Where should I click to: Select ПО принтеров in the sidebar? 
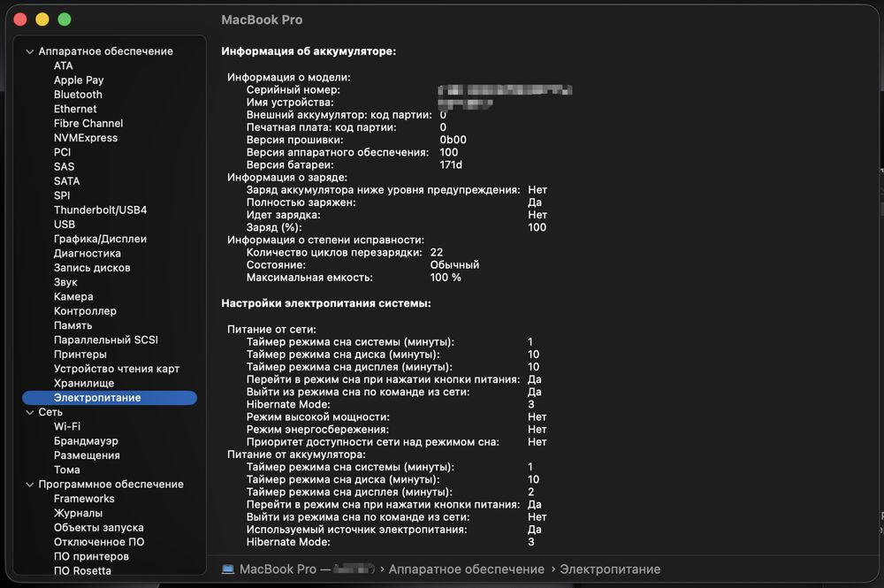(91, 556)
